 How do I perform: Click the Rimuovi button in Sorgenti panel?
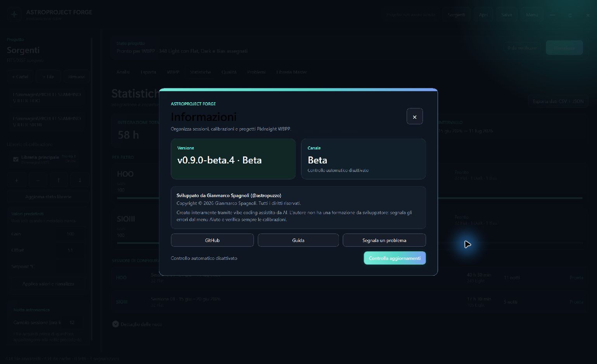click(x=76, y=77)
